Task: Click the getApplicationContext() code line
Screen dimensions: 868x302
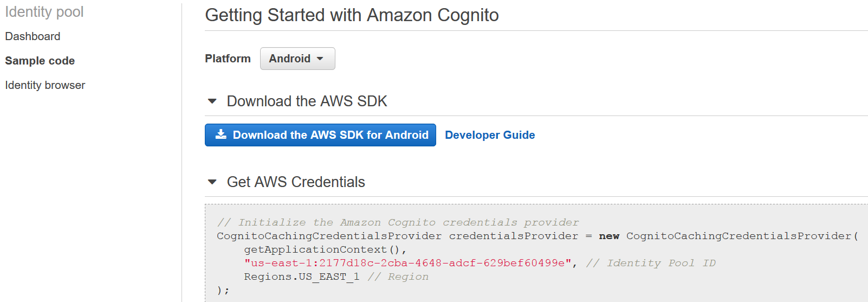Action: (x=325, y=249)
